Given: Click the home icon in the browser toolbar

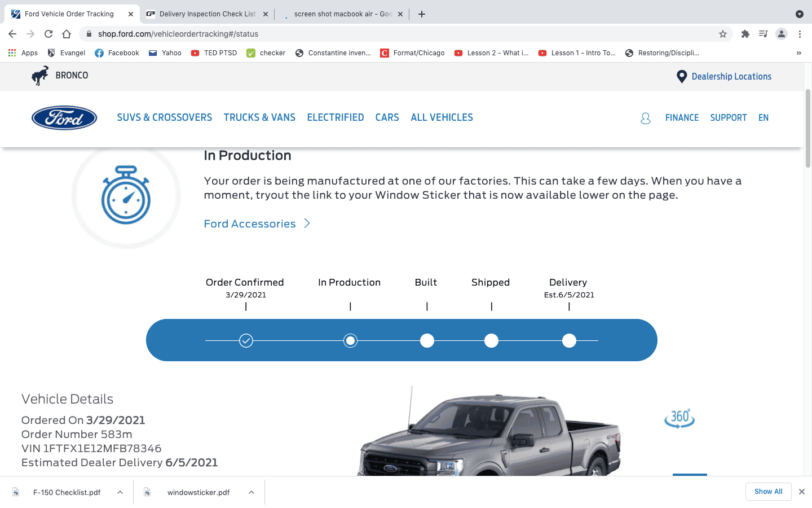Looking at the screenshot, I should pyautogui.click(x=67, y=34).
